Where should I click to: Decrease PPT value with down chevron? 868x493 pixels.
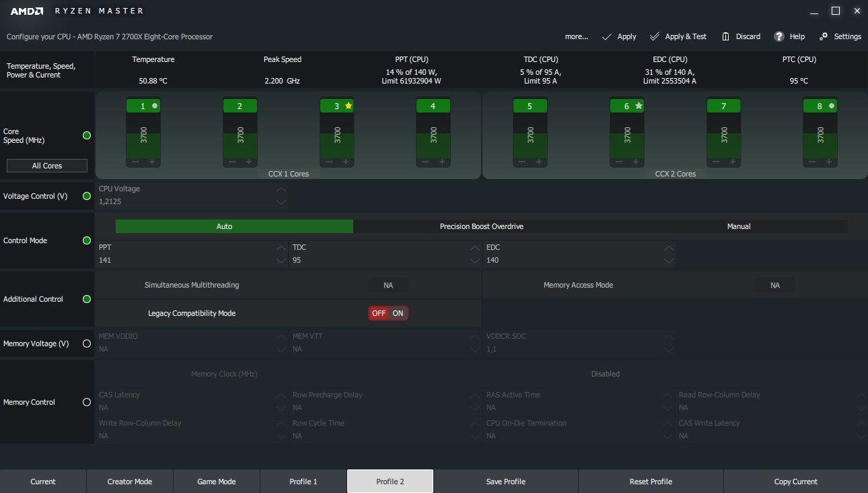[x=281, y=261]
